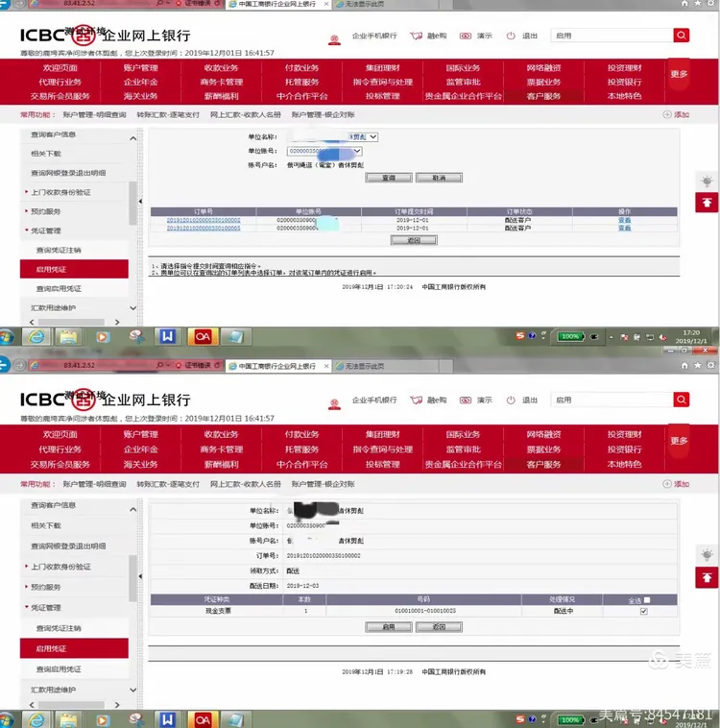Click the down chevron beside 汇款用途维护 in the upper window
This screenshot has width=720, height=728.
(x=132, y=308)
